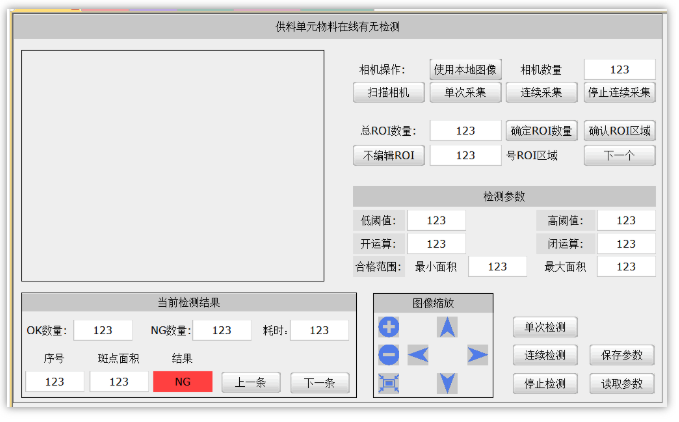This screenshot has height=422, width=679.
Task: Pan image down with the down arrow
Action: click(x=447, y=383)
